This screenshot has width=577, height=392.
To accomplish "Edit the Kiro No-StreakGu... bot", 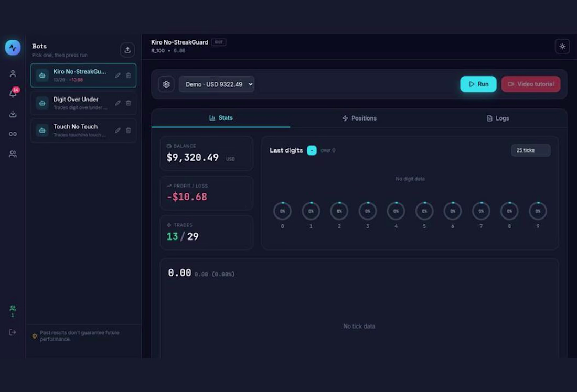I will pyautogui.click(x=117, y=75).
